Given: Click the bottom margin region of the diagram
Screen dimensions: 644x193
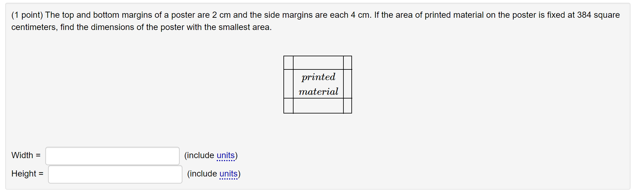Looking at the screenshot, I should 318,106.
